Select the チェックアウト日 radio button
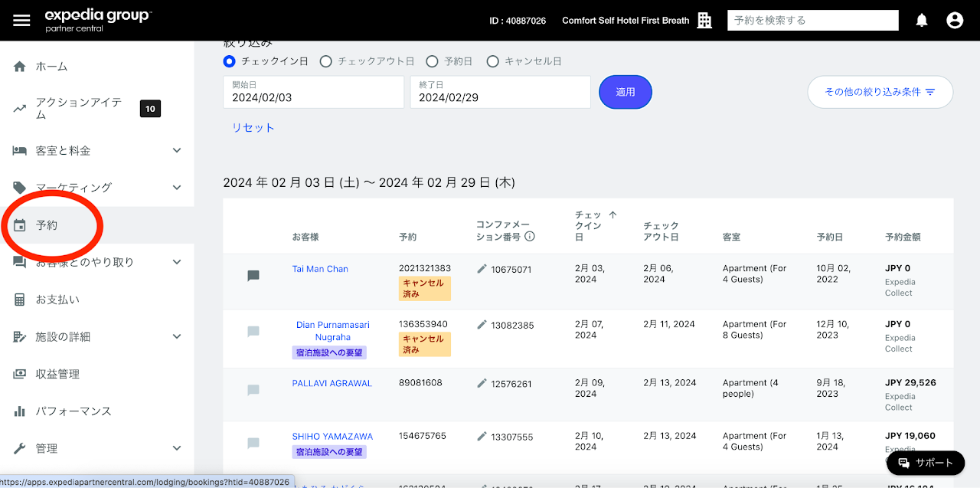Image resolution: width=980 pixels, height=488 pixels. coord(325,61)
